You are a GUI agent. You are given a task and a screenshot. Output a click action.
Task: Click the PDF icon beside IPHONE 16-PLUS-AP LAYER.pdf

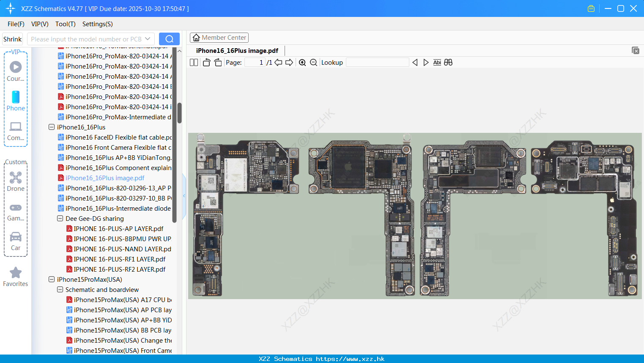tap(69, 229)
